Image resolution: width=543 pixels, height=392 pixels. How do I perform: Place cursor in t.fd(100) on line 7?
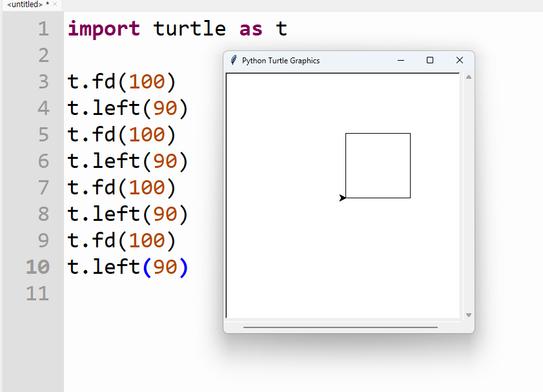[x=121, y=187]
